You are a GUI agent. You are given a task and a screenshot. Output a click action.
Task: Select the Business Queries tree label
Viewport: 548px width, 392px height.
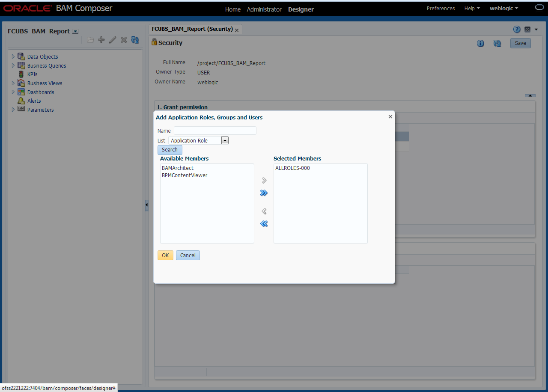pos(47,66)
